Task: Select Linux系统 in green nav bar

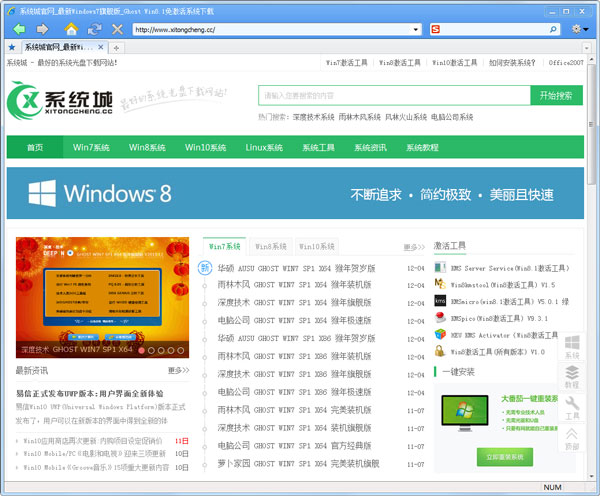Action: pos(264,147)
